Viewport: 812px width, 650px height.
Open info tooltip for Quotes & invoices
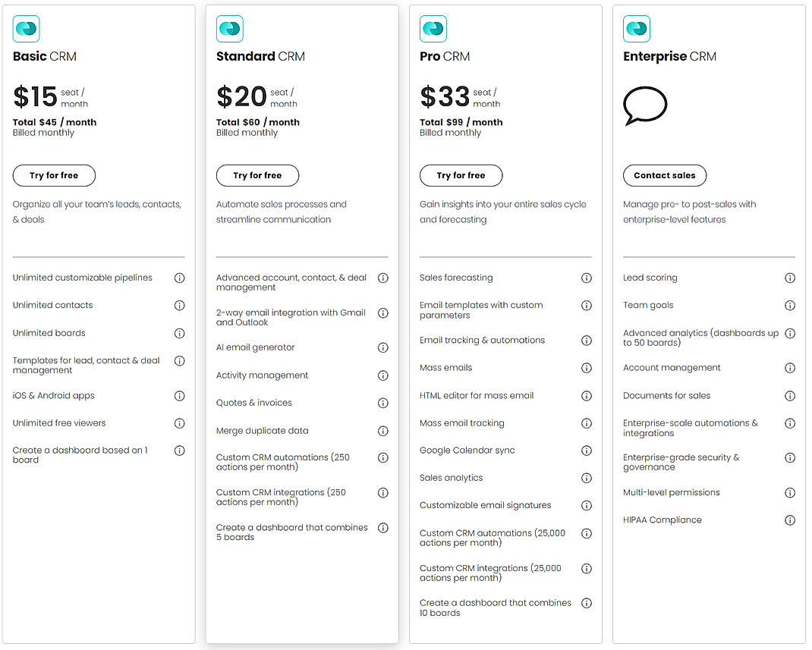point(383,403)
